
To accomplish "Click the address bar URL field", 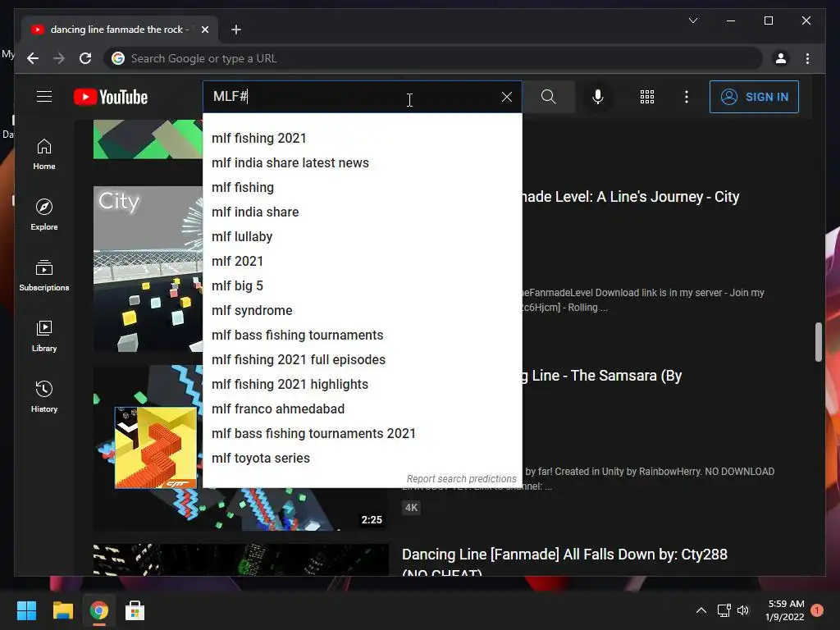I will click(x=433, y=58).
